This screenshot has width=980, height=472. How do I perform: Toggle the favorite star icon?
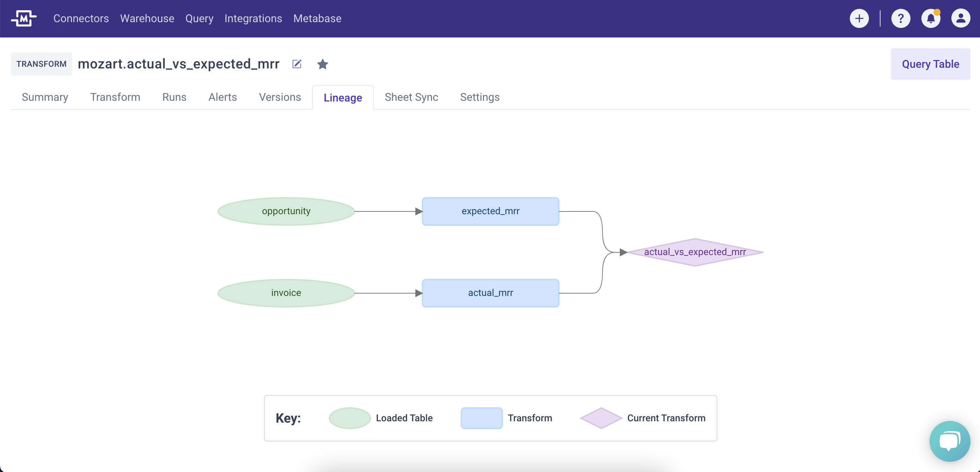pyautogui.click(x=322, y=64)
